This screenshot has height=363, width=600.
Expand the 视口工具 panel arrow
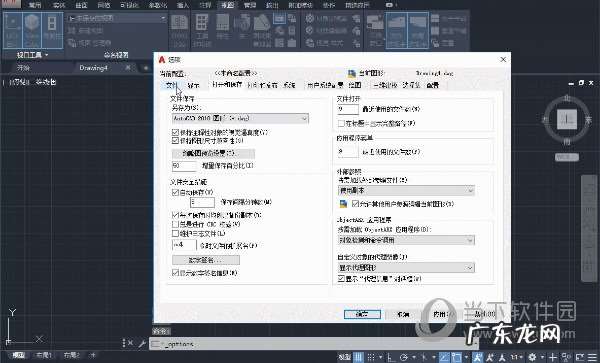coord(47,55)
